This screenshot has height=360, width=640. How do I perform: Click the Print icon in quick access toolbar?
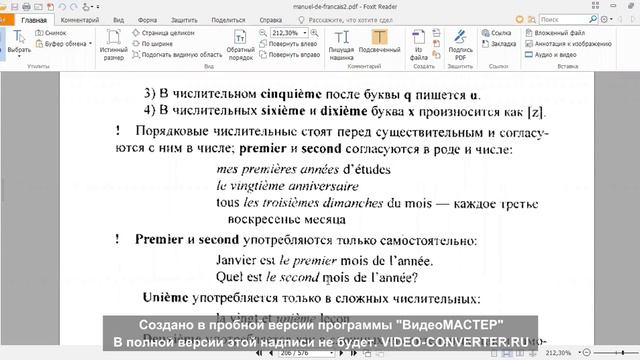(x=26, y=7)
